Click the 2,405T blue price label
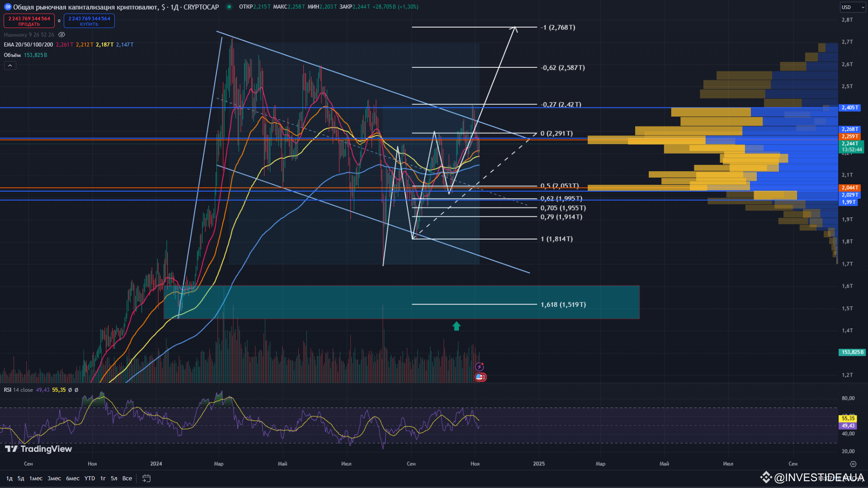Screen dimensions: 868x488 [850, 108]
